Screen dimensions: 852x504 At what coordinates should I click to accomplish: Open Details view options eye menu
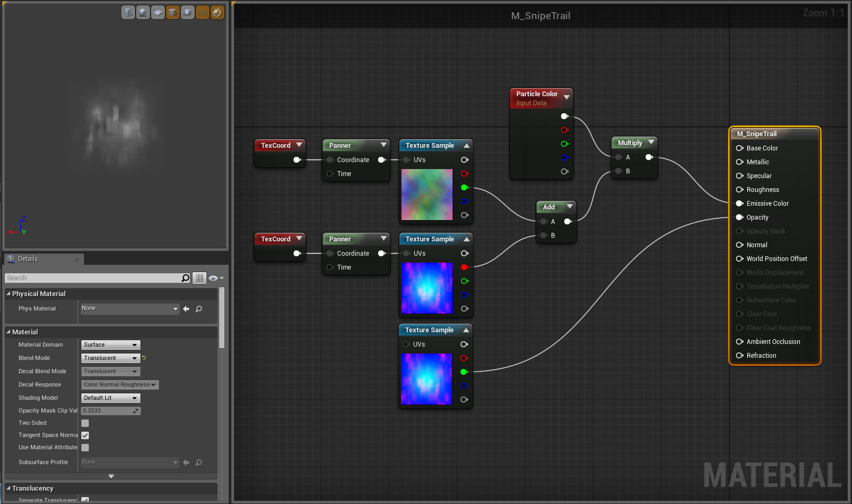pos(216,278)
